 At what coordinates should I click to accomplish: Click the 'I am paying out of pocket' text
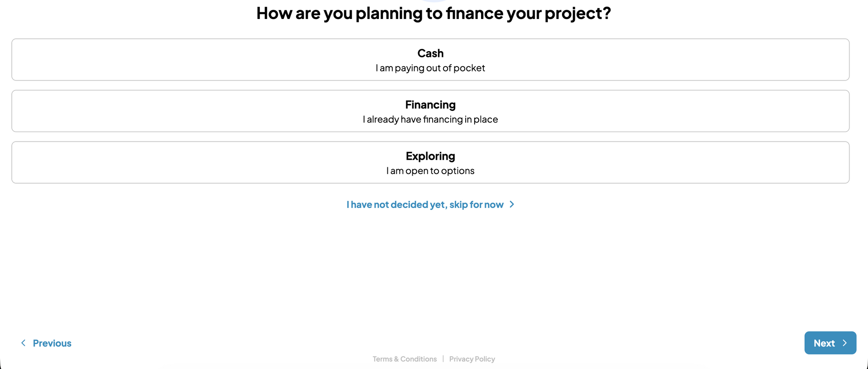[x=430, y=68]
